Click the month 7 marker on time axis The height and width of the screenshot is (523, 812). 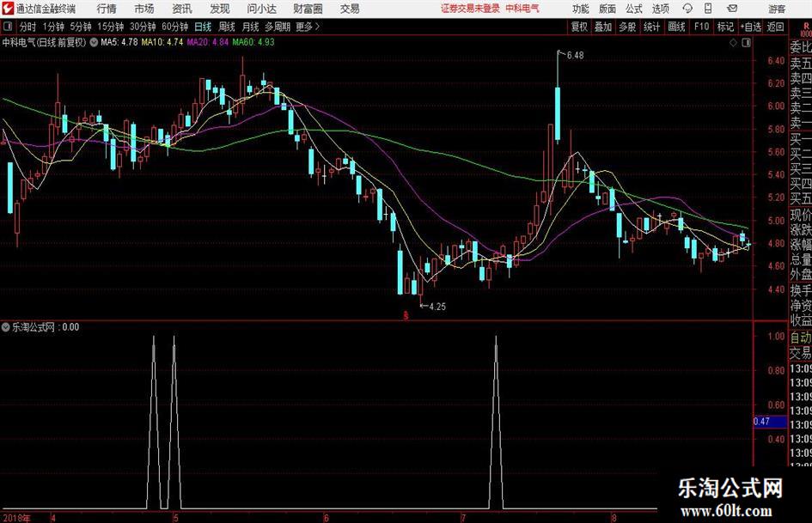pos(463,518)
